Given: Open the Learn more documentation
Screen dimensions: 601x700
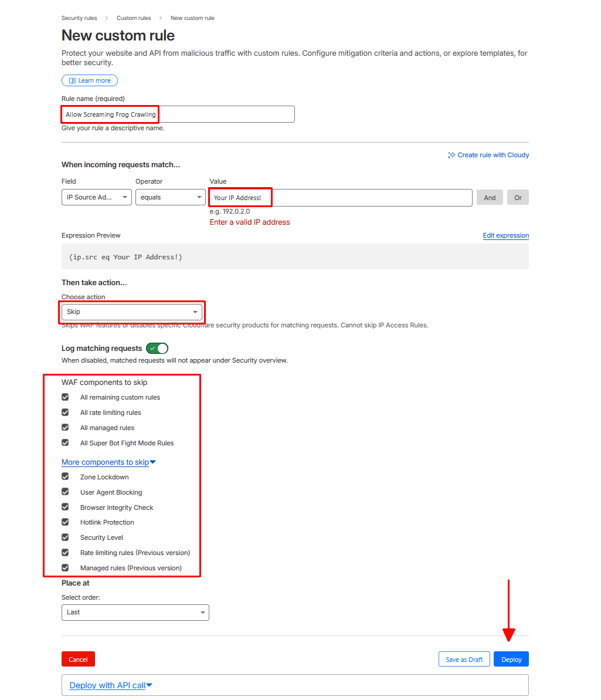Looking at the screenshot, I should [89, 80].
